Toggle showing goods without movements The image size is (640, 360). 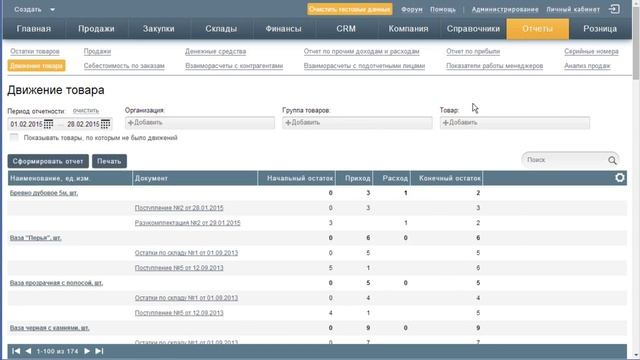point(14,138)
